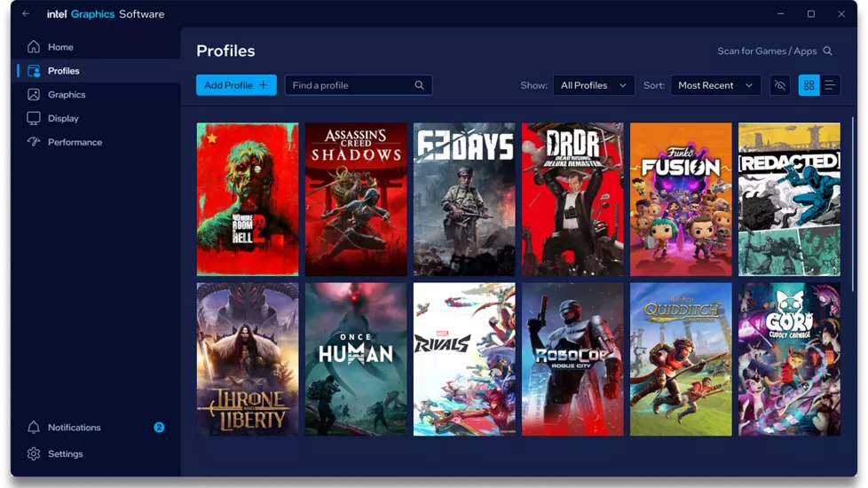
Task: Open the Display monitor icon
Action: tap(34, 118)
